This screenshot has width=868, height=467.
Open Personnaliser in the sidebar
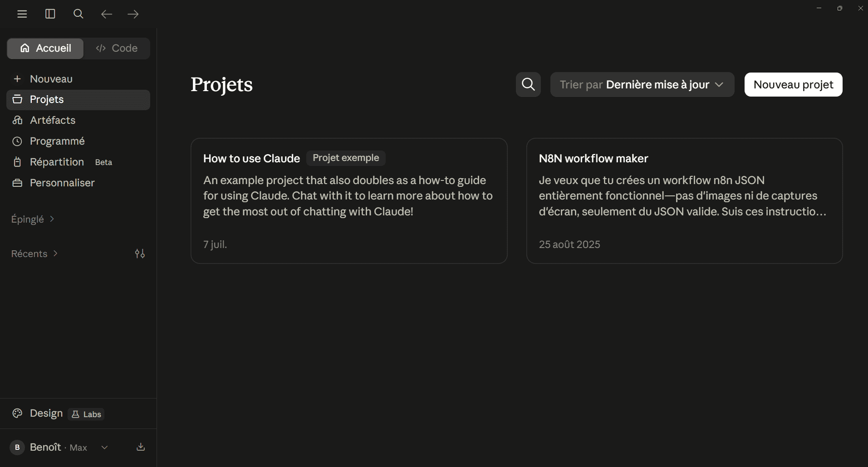[x=78, y=183]
